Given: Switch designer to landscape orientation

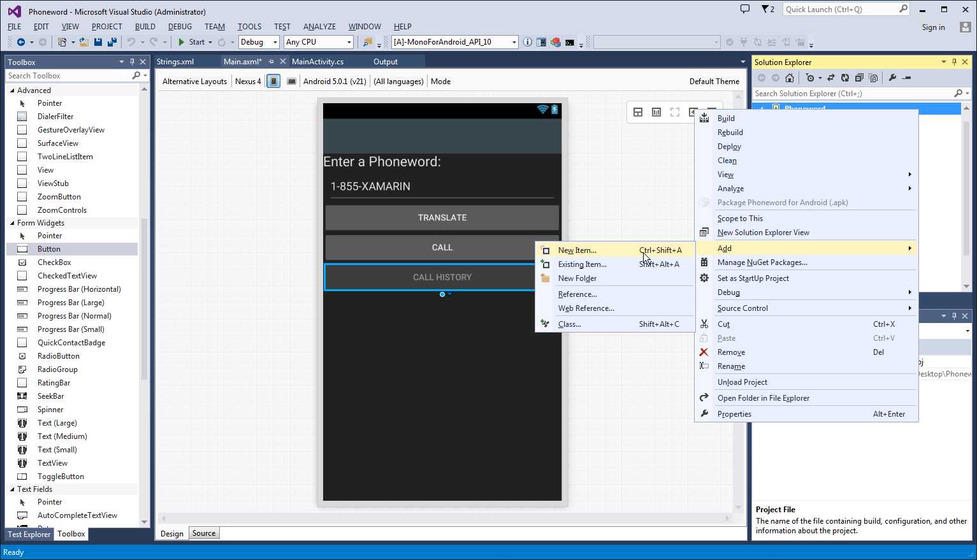Looking at the screenshot, I should pyautogui.click(x=291, y=82).
